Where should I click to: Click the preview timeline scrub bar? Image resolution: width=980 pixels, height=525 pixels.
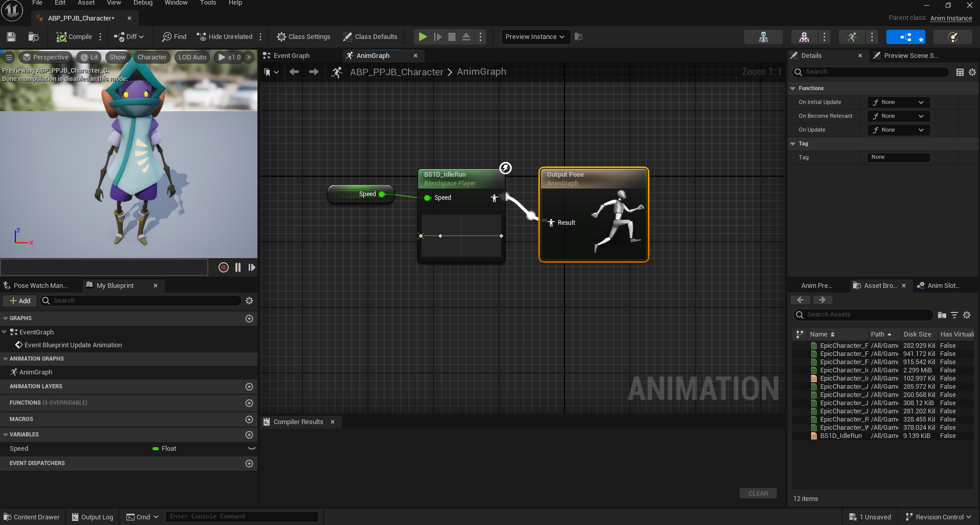(x=104, y=267)
